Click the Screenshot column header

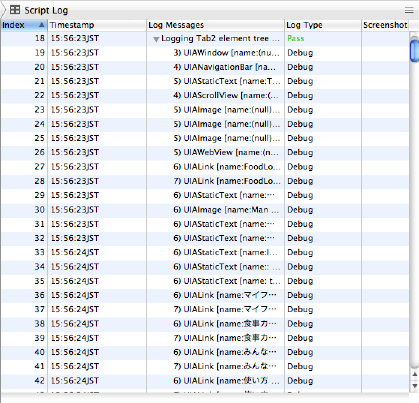point(385,25)
